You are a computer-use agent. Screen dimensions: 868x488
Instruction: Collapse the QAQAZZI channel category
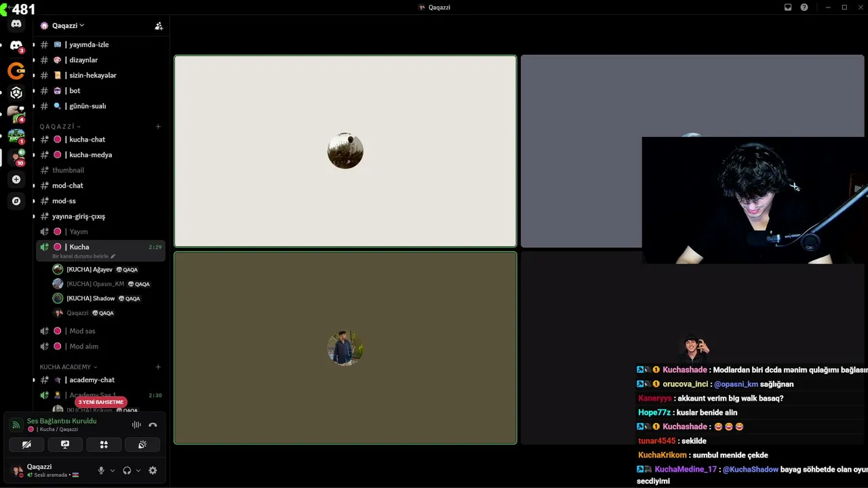pyautogui.click(x=60, y=127)
